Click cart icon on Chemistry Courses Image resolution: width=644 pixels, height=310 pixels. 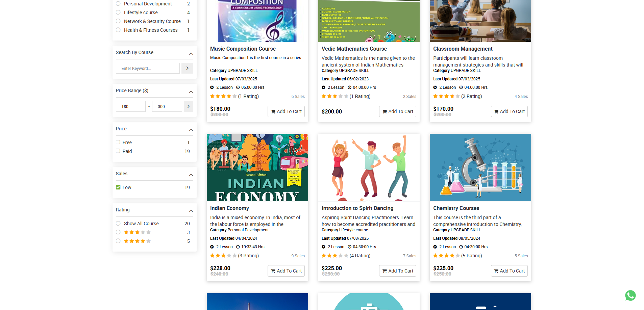point(496,271)
